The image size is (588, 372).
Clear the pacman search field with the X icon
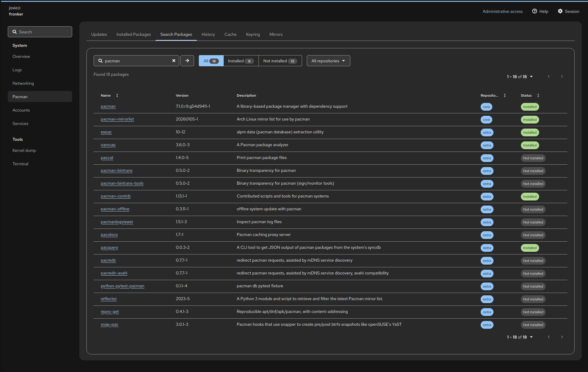174,61
